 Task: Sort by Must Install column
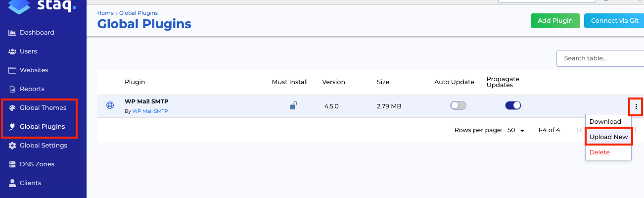click(x=290, y=82)
